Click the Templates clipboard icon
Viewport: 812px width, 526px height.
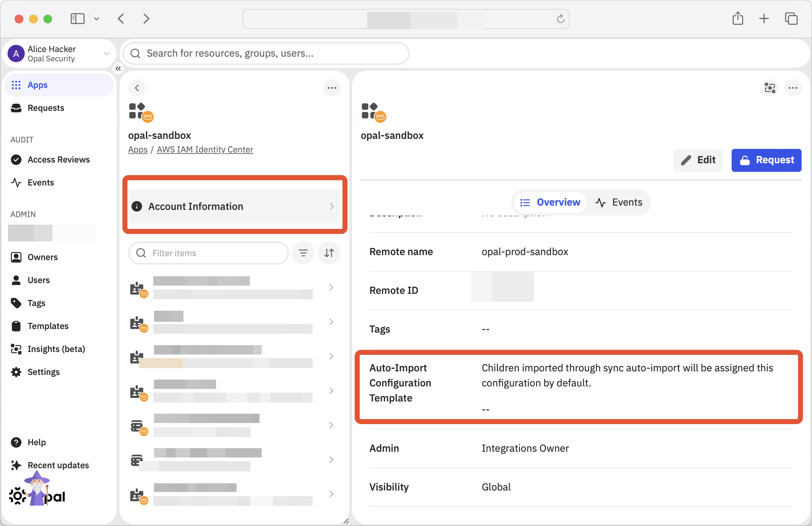[x=16, y=326]
